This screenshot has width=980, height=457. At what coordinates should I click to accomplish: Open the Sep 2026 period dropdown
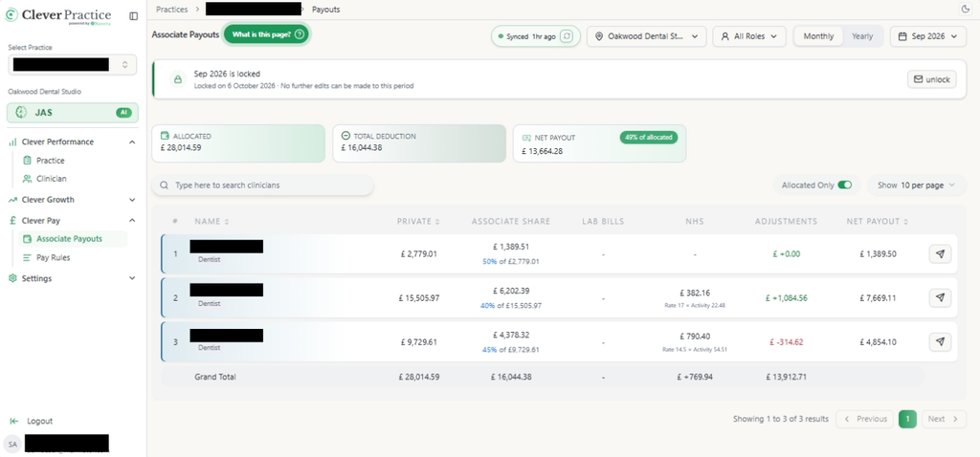pos(927,36)
